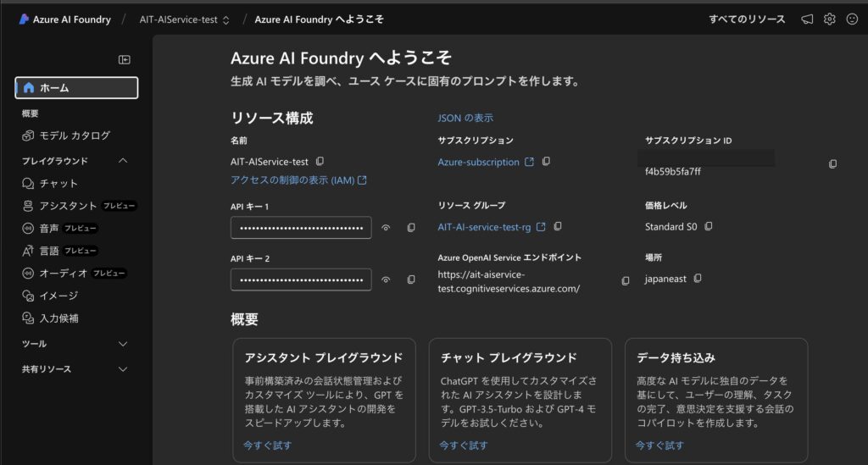Image resolution: width=868 pixels, height=465 pixels.
Task: Open アシスタント playground
Action: pyautogui.click(x=78, y=206)
